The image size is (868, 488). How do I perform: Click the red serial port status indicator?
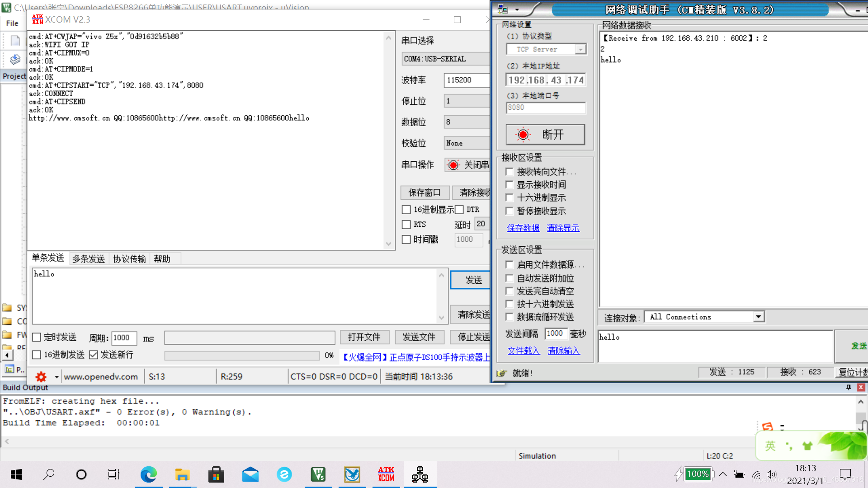(x=453, y=165)
